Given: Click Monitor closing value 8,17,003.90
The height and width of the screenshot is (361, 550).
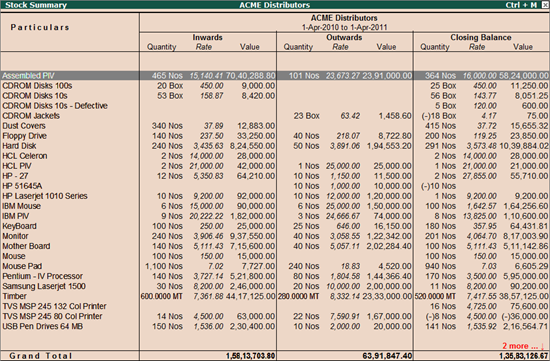Looking at the screenshot, I should 525,236.
